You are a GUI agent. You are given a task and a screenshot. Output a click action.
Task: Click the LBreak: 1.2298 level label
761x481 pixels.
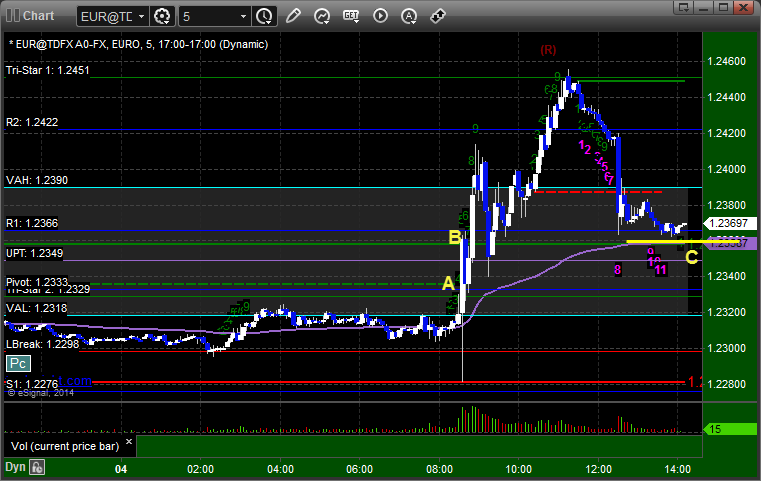pyautogui.click(x=42, y=344)
